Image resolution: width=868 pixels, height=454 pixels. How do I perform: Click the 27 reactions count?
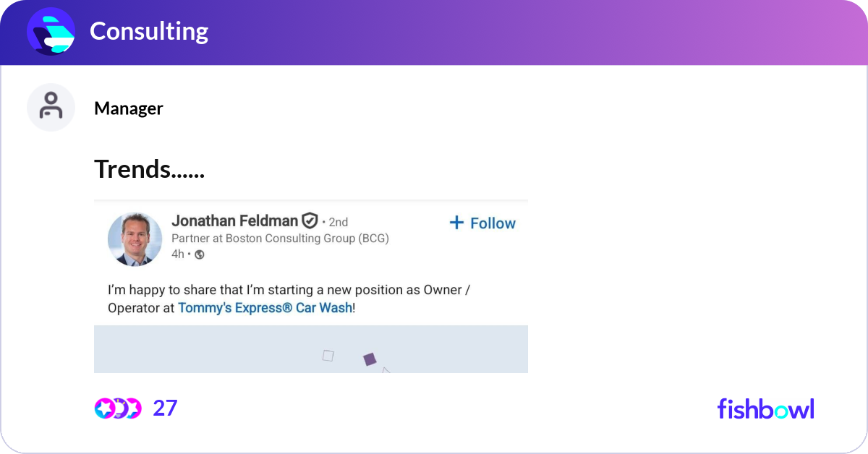click(x=166, y=408)
